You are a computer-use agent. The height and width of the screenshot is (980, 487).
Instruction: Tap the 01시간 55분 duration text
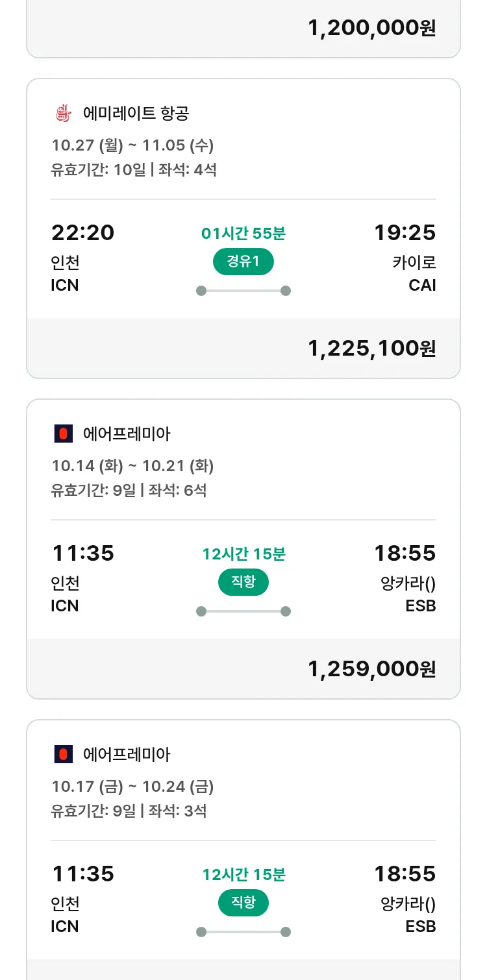tap(243, 233)
